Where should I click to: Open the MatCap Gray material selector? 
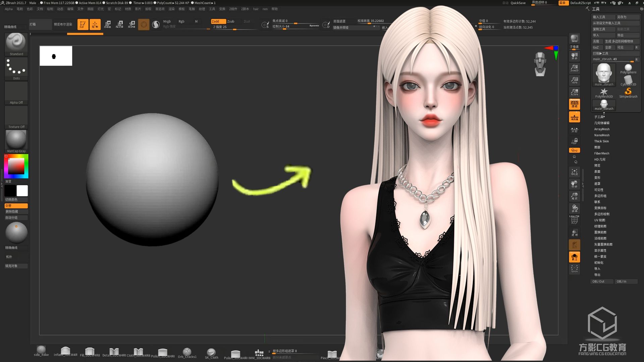16,141
